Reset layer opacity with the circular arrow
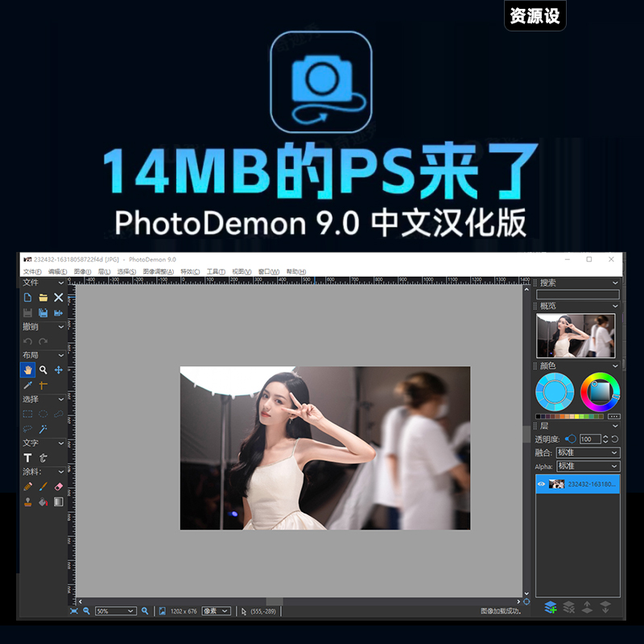Screen dimensions: 644x644 615,439
